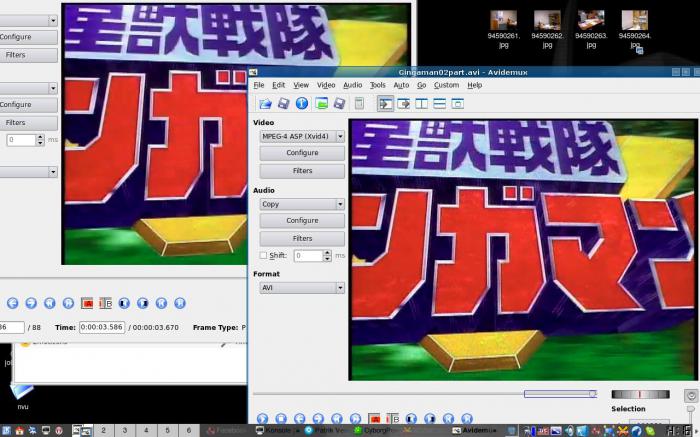Screen dimensions: 700x437
Task: Go to next frame in back Avidemux window
Action: [31, 303]
